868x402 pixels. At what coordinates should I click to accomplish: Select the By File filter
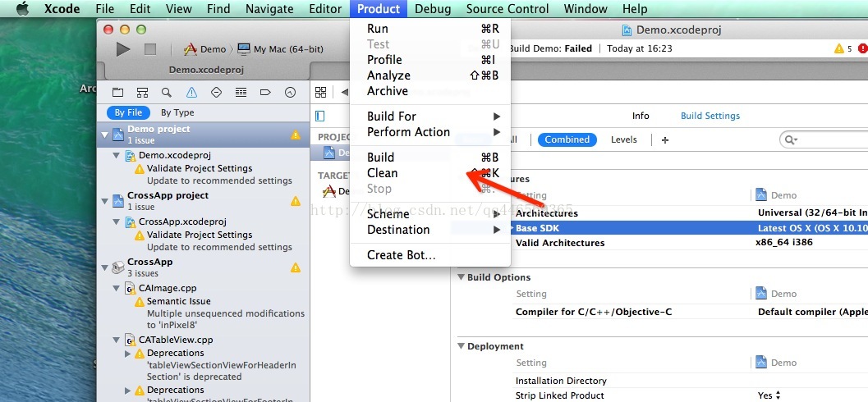coord(128,112)
